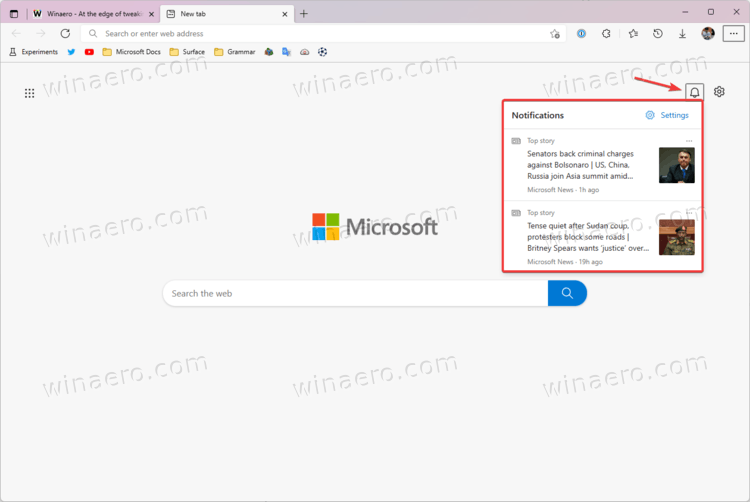Select the New tab tab
750x502 pixels.
(227, 14)
